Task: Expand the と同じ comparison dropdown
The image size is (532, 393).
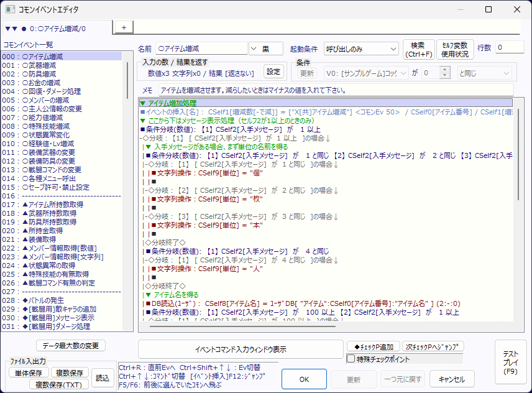Action: click(x=484, y=73)
